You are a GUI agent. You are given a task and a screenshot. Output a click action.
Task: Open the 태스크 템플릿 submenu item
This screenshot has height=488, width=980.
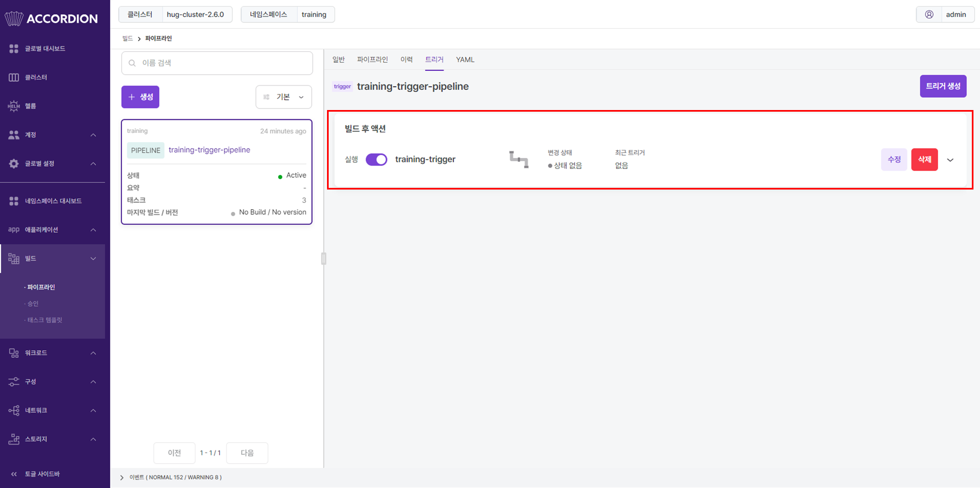[x=45, y=320]
